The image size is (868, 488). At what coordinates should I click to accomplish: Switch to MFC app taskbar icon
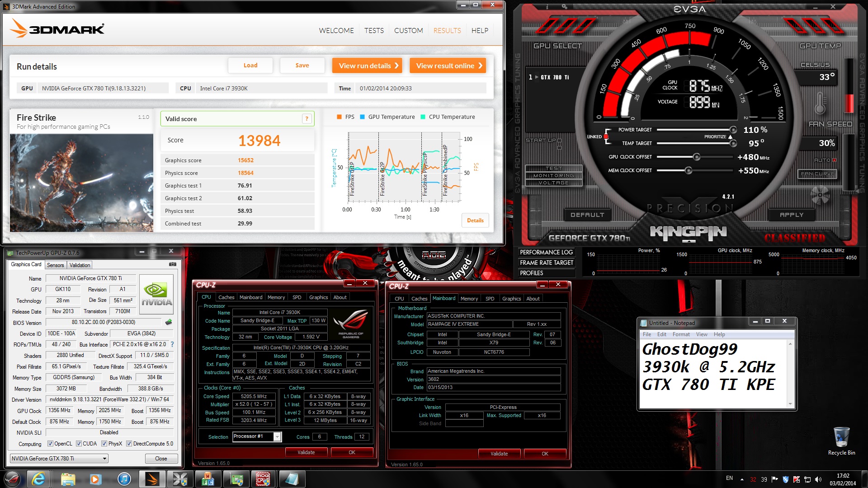pyautogui.click(x=208, y=479)
